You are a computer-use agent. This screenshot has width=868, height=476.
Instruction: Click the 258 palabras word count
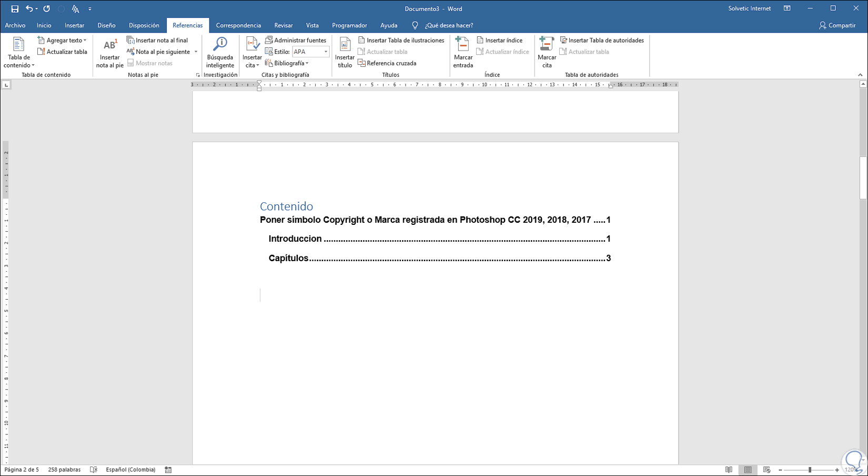[64, 470]
